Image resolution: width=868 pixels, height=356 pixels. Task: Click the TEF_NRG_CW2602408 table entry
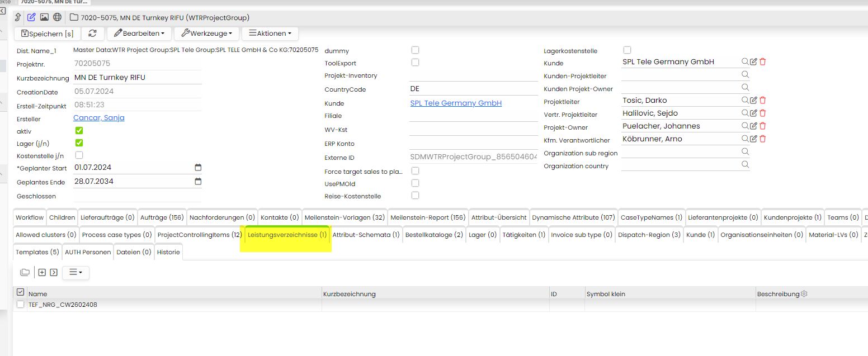pos(63,305)
